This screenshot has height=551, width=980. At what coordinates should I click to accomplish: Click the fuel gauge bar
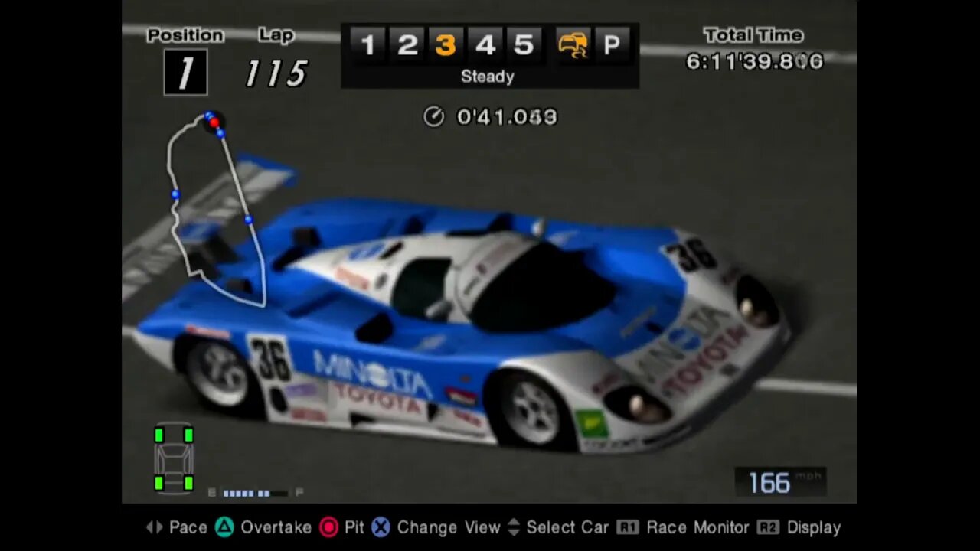tap(255, 493)
